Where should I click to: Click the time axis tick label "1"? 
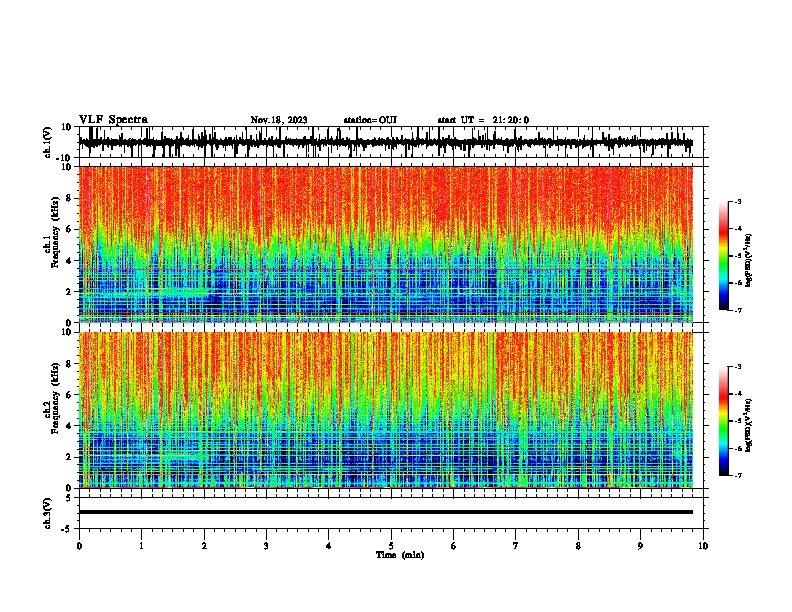coord(141,546)
